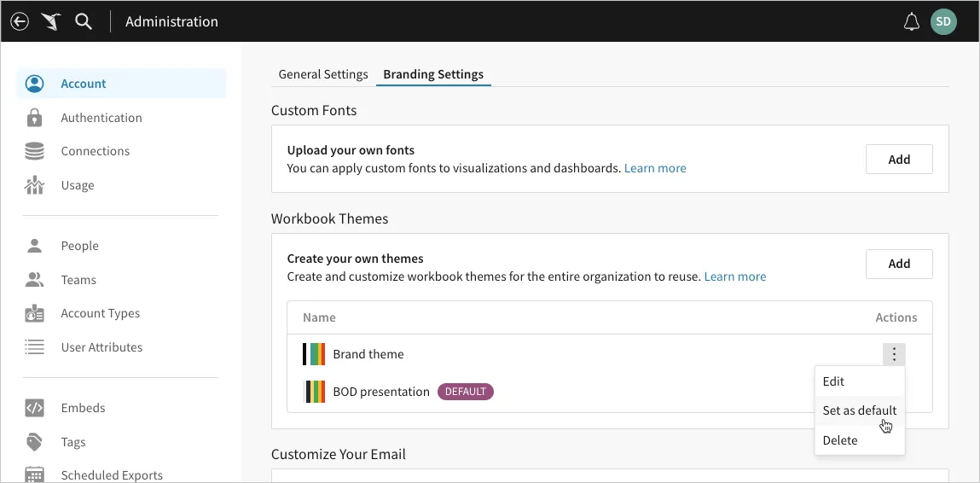Click the Account Types badge icon
The width and height of the screenshot is (980, 483).
click(34, 313)
